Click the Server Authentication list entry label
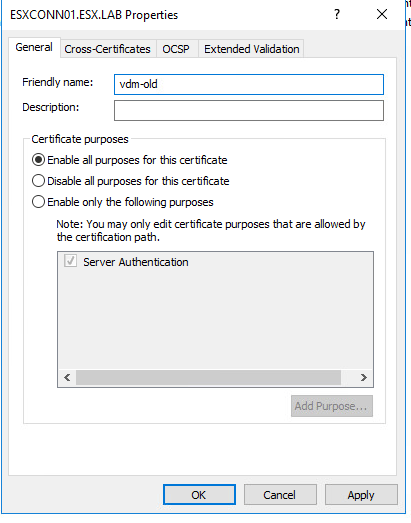The width and height of the screenshot is (411, 523). [136, 262]
